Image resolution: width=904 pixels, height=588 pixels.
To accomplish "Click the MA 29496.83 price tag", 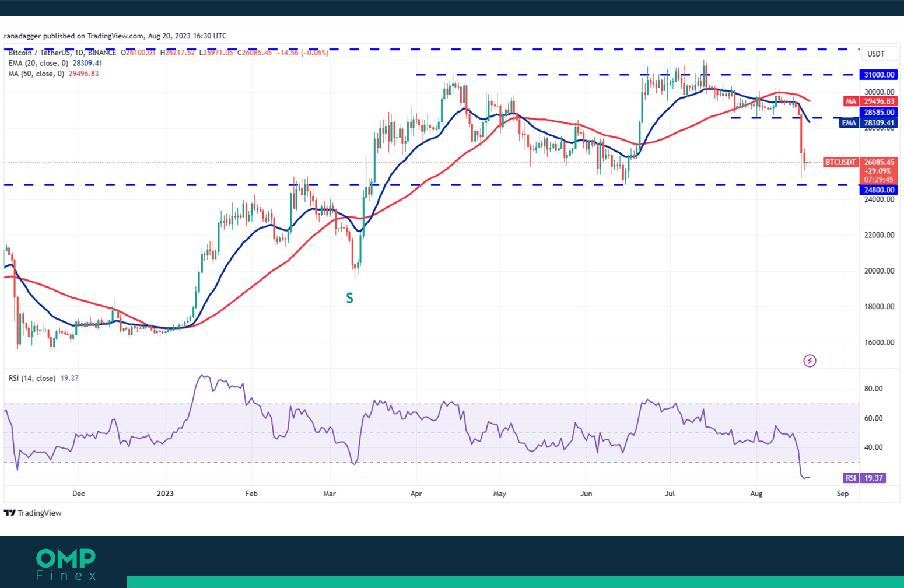I will point(870,101).
